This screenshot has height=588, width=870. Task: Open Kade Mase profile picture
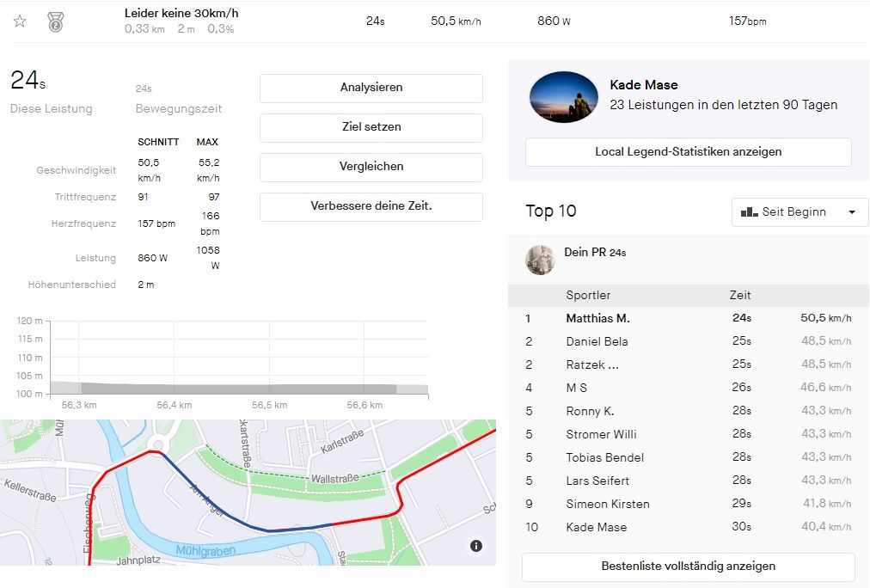coord(563,97)
